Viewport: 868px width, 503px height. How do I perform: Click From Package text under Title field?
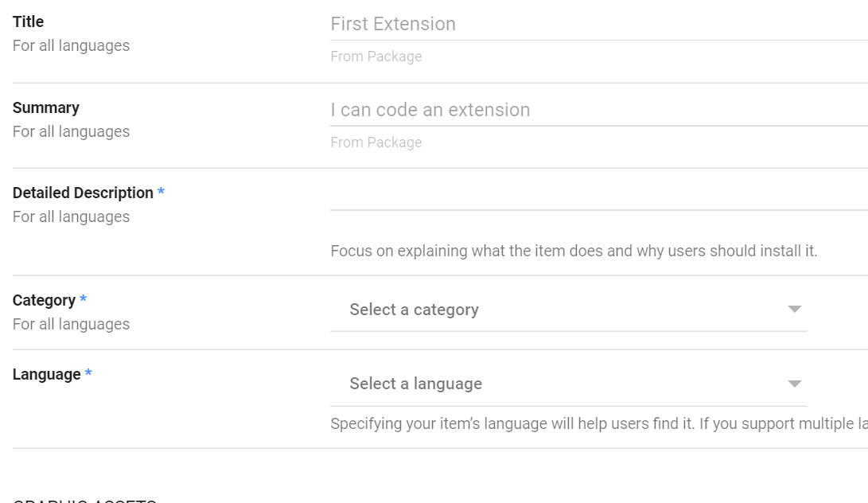coord(376,57)
